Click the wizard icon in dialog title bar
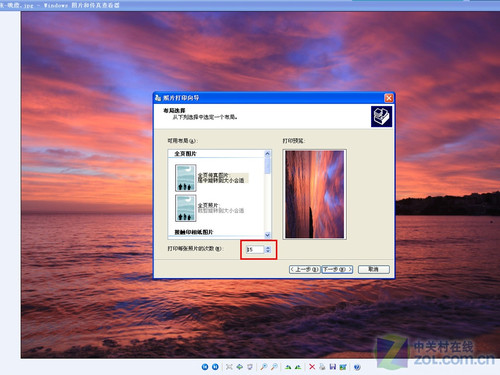This screenshot has width=500, height=375. point(158,98)
